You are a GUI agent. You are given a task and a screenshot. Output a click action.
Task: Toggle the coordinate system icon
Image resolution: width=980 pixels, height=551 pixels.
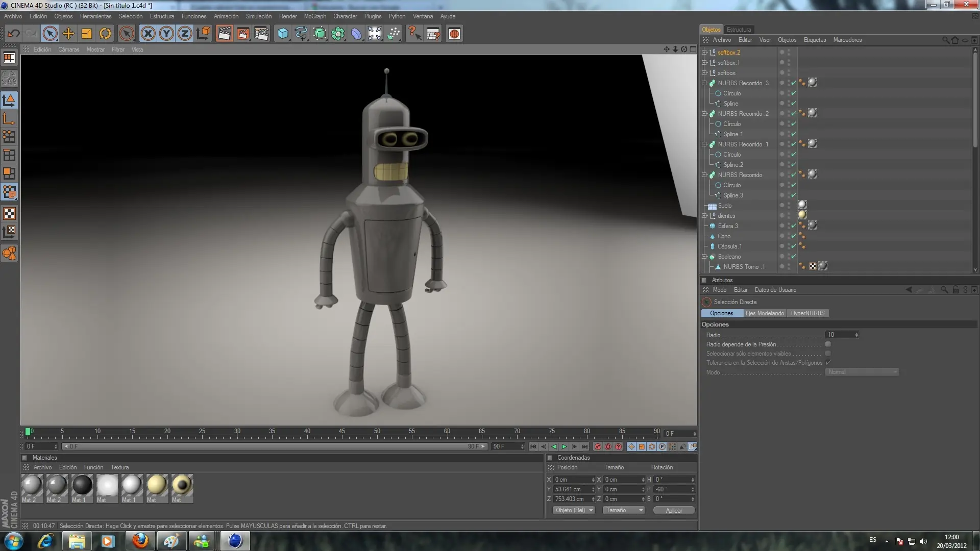(x=203, y=34)
